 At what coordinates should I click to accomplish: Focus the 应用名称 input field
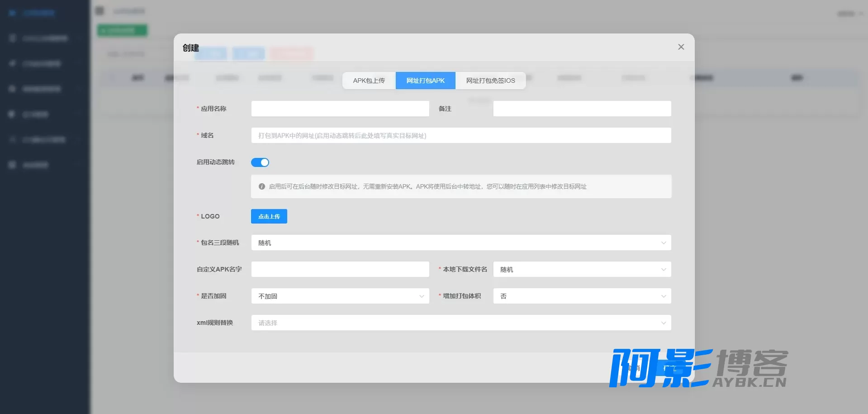[x=340, y=109]
